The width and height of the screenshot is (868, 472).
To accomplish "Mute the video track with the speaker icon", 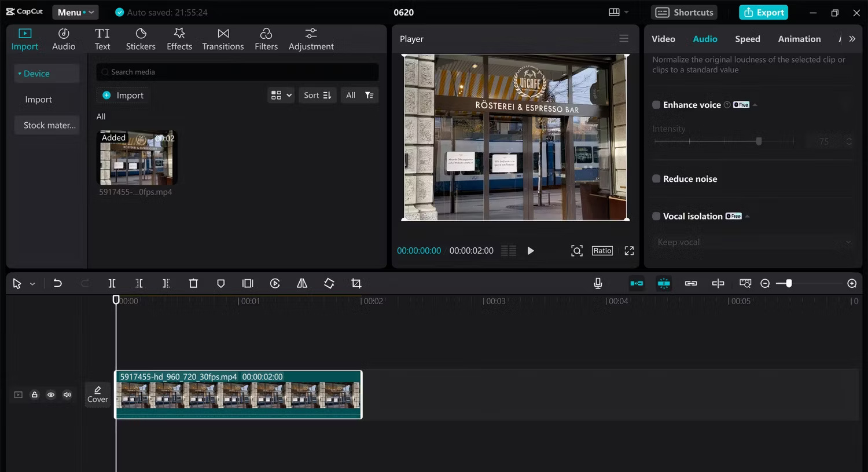I will click(67, 394).
